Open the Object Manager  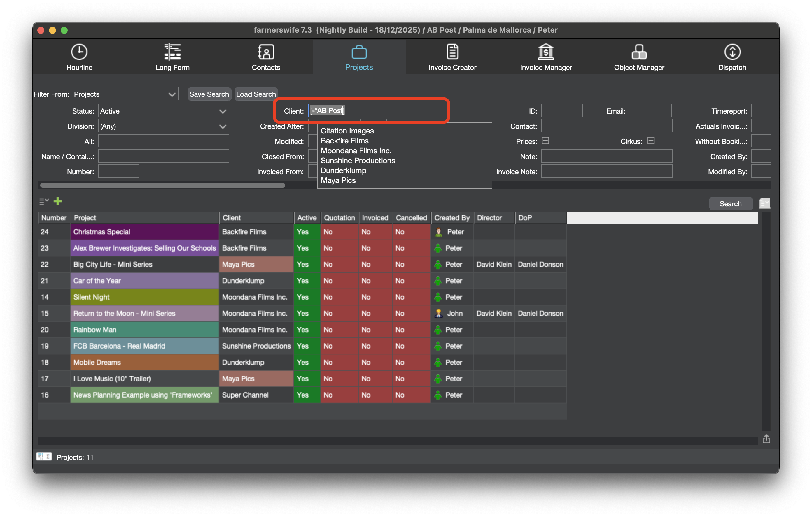[x=639, y=57]
